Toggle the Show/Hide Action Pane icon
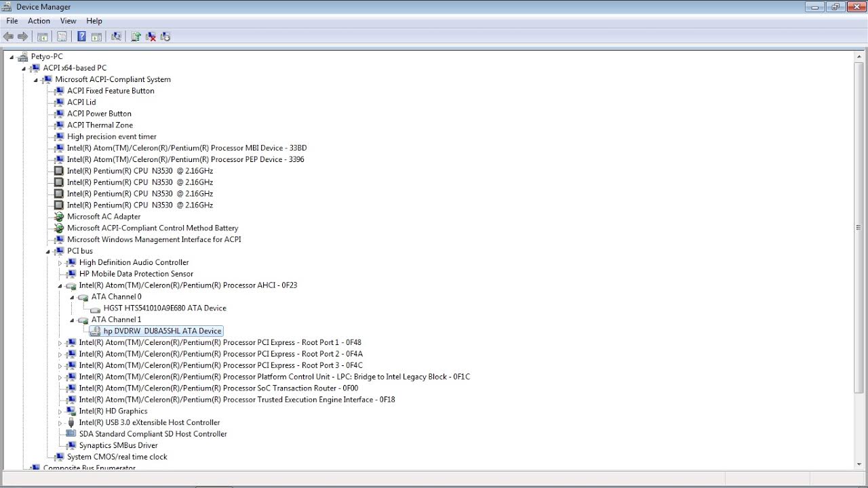This screenshot has width=868, height=488. [x=96, y=37]
